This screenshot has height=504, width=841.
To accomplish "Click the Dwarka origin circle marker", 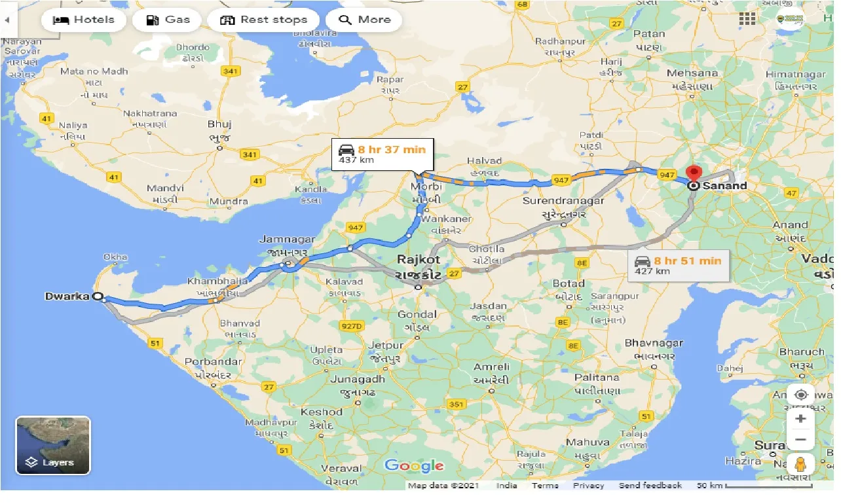I will (x=98, y=297).
